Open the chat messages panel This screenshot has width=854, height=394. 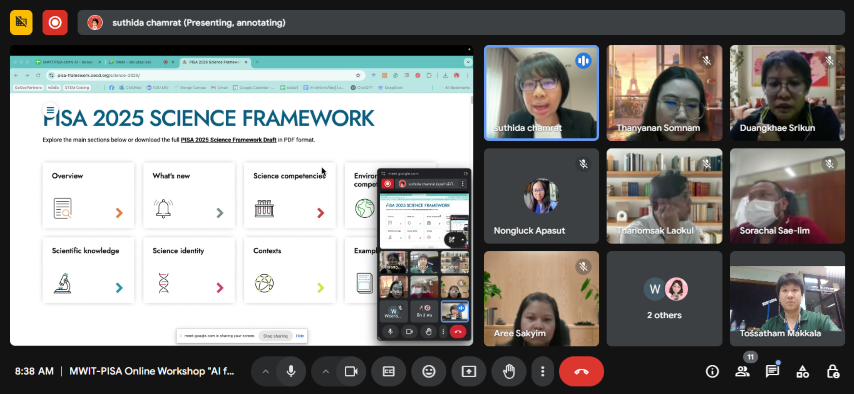tap(772, 372)
